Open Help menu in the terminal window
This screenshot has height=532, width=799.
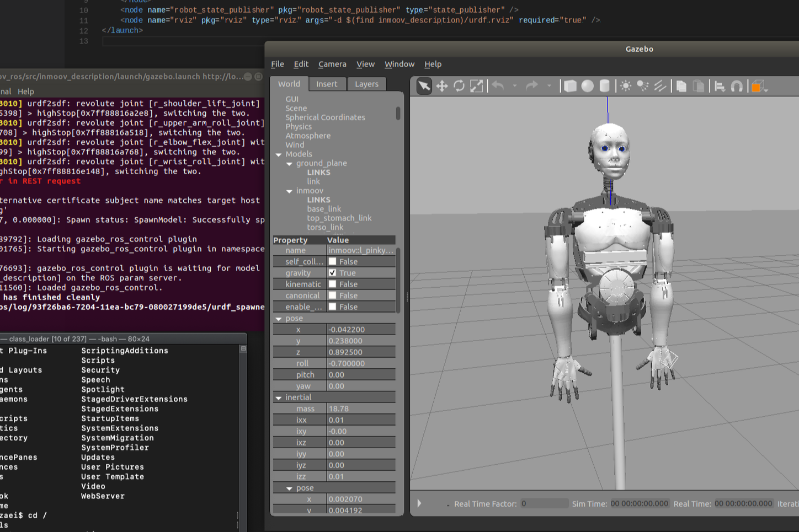(26, 92)
